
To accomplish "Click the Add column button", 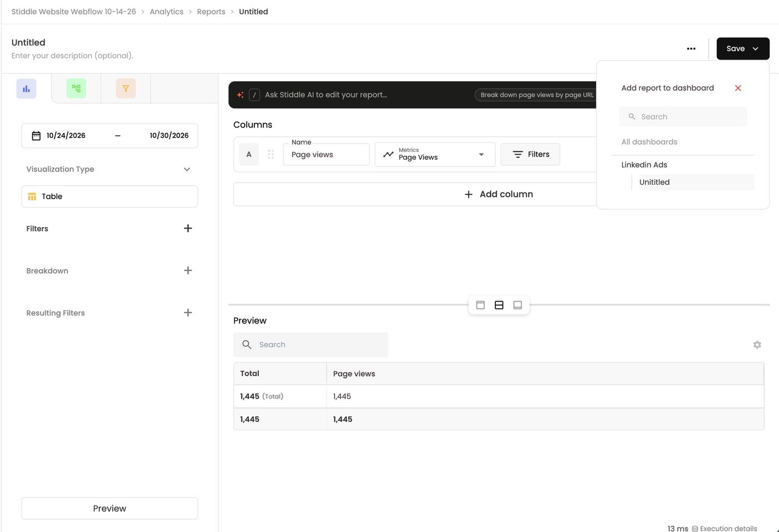I will pyautogui.click(x=499, y=194).
